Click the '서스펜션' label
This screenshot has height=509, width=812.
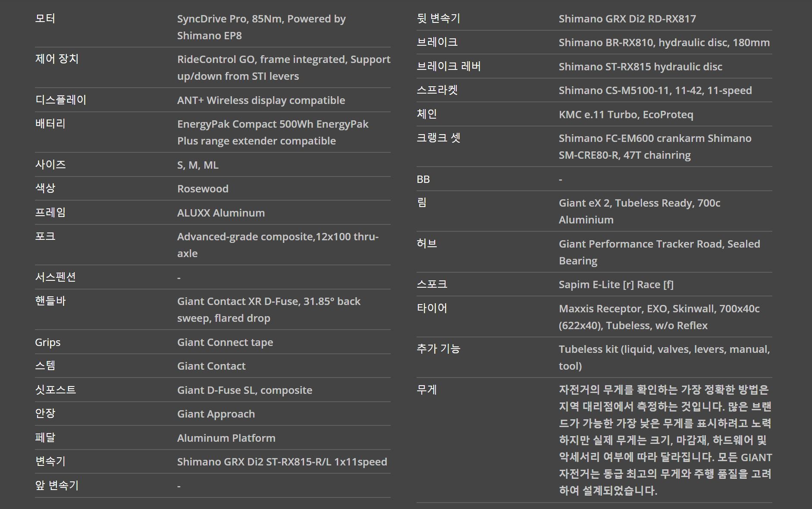click(x=56, y=277)
